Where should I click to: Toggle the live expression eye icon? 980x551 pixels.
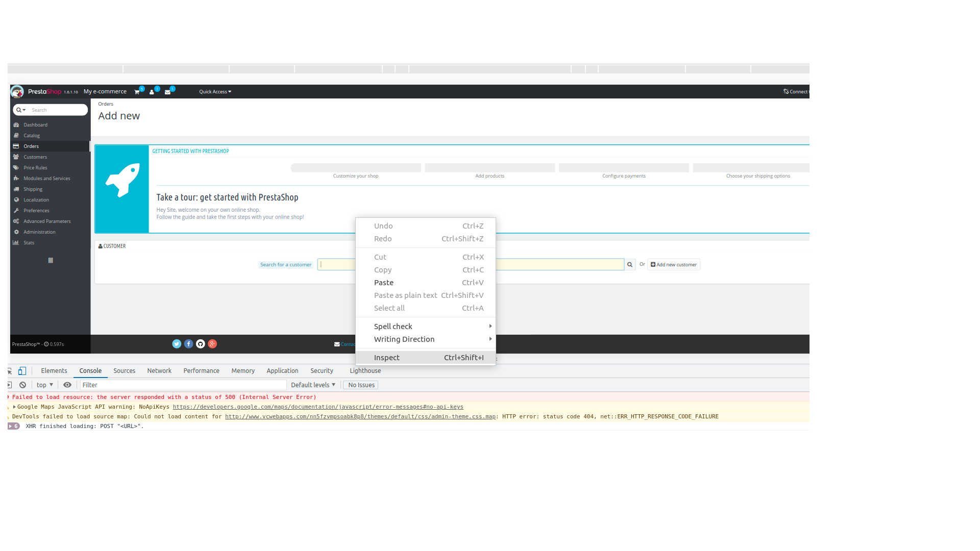point(67,385)
